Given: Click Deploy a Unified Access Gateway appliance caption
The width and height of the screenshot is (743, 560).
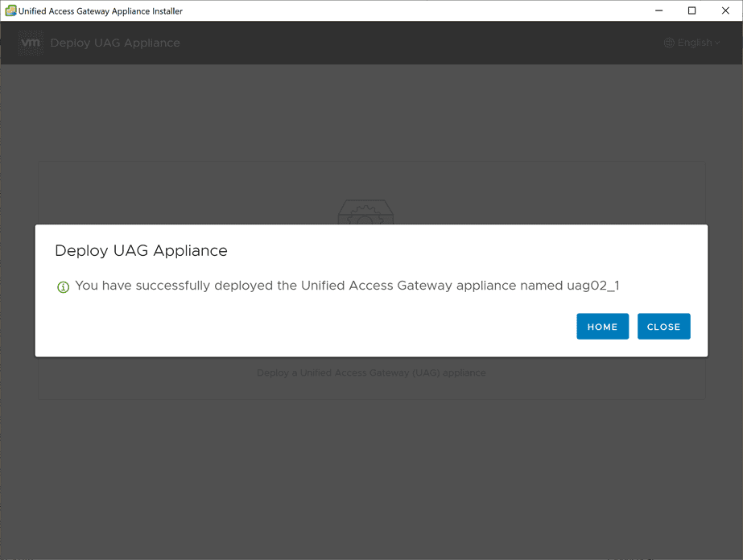Looking at the screenshot, I should (x=371, y=373).
